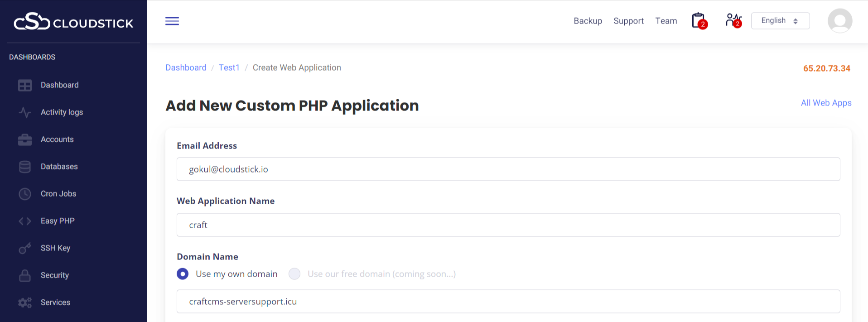Click the Dashboard breadcrumb link

tap(186, 67)
